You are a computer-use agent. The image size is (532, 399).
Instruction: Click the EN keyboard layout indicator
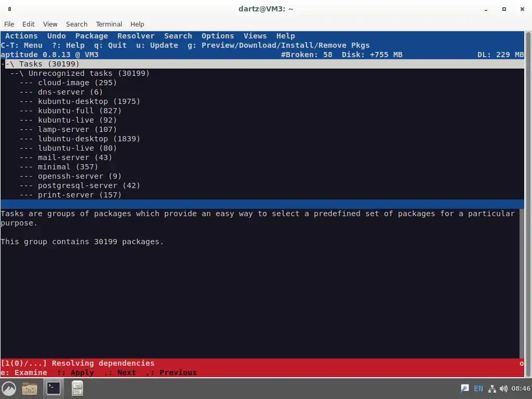(478, 389)
